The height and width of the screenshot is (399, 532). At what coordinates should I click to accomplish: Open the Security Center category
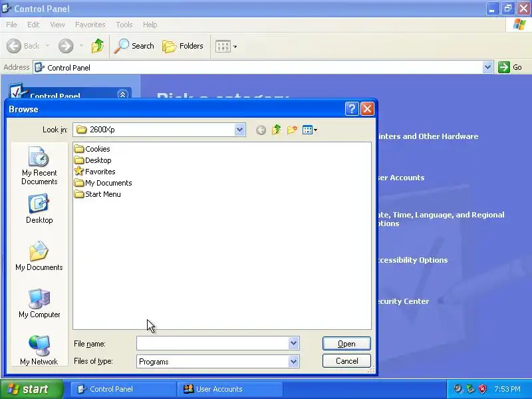click(403, 301)
